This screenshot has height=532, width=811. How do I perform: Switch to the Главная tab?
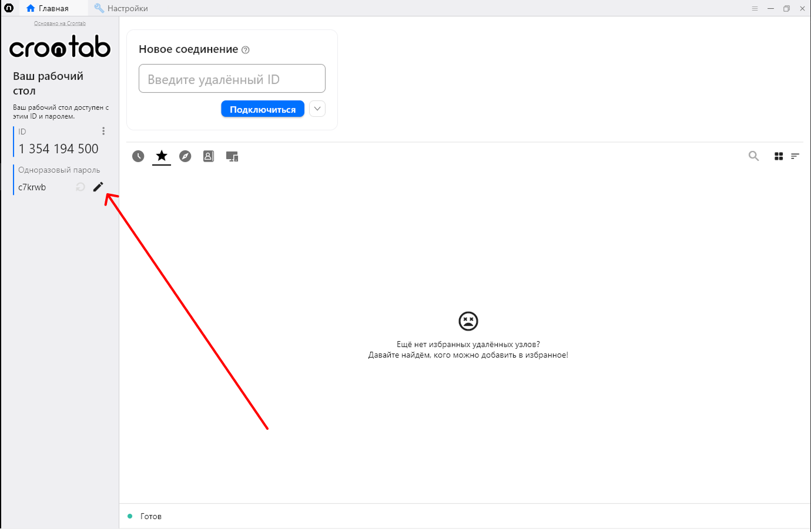pyautogui.click(x=48, y=8)
